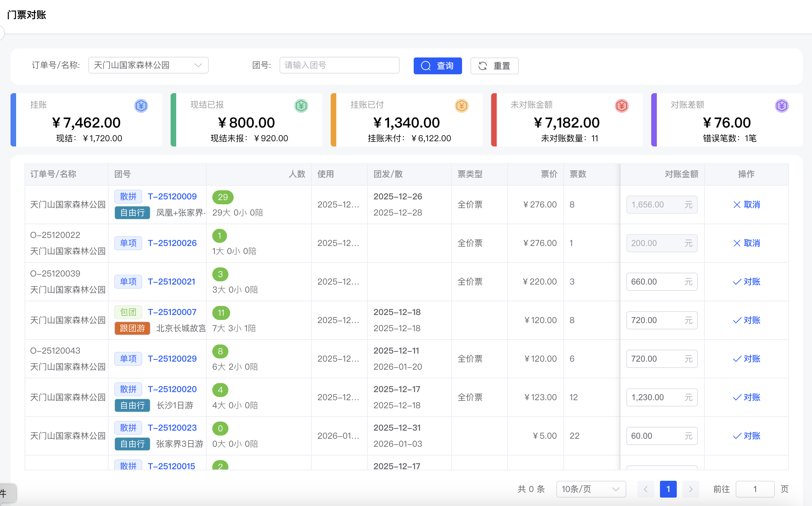Viewport: 812px width, 506px height.
Task: Click the magnifier icon in the 查询 button
Action: coord(426,66)
